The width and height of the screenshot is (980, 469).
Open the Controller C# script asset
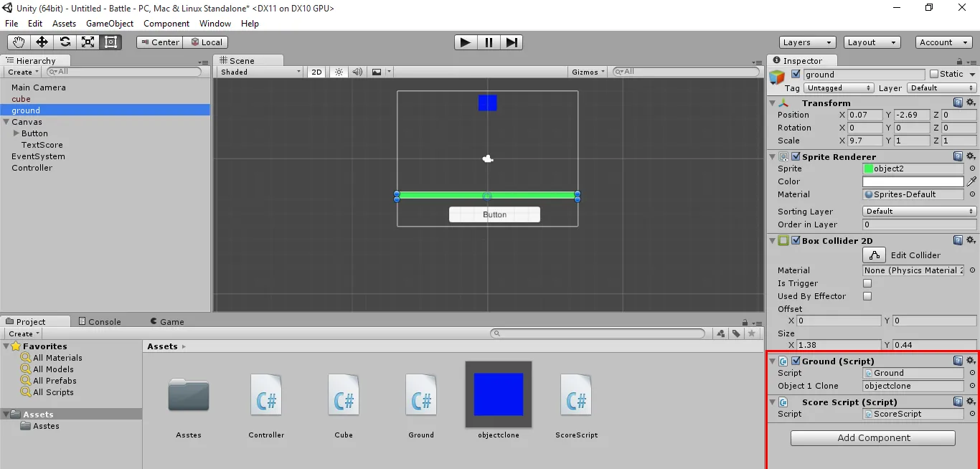(266, 394)
